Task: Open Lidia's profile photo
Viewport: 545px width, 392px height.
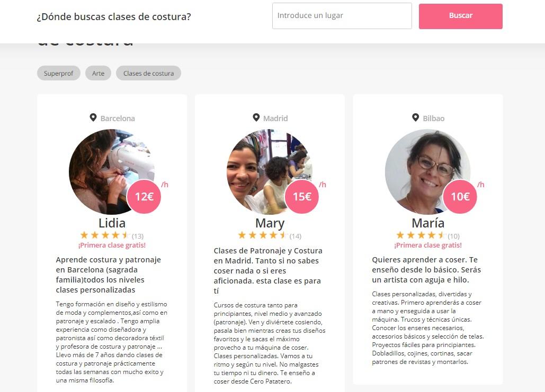Action: 112,171
